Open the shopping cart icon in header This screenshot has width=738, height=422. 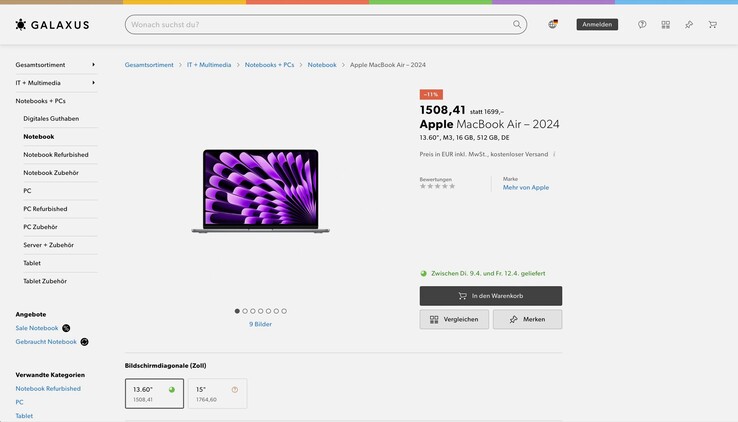pyautogui.click(x=713, y=24)
